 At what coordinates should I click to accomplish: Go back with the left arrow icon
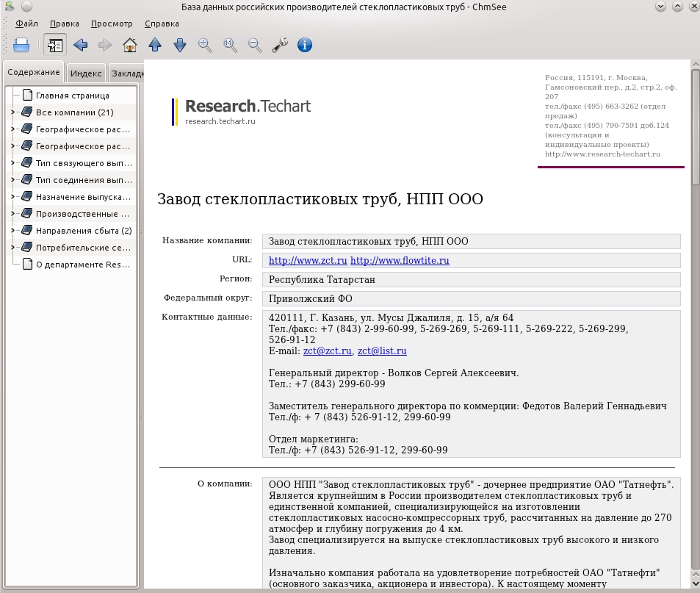pyautogui.click(x=80, y=45)
